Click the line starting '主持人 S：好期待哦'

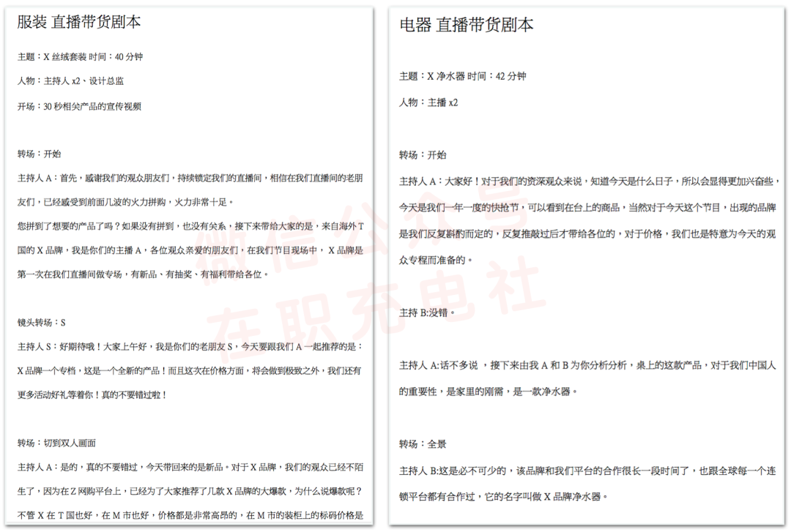point(190,346)
